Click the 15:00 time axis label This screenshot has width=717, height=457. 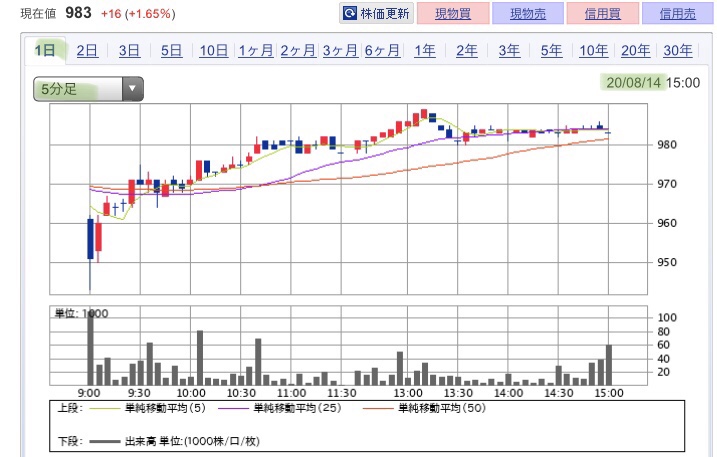[609, 393]
